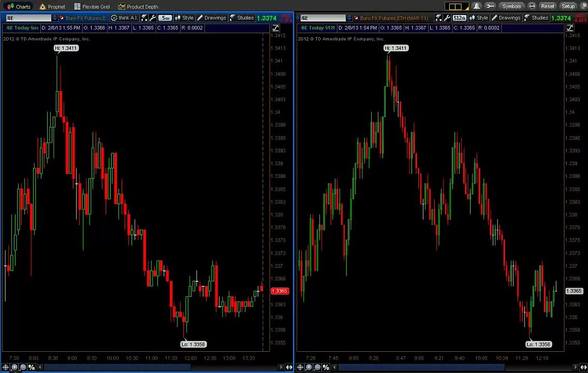Click the color link square in right chart
The image size is (588, 373).
tap(356, 18)
